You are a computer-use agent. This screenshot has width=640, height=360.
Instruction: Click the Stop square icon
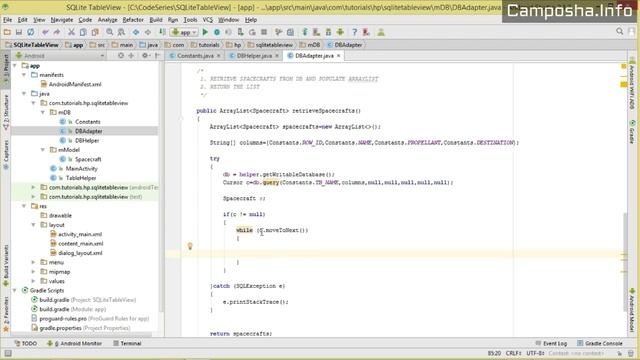[264, 32]
